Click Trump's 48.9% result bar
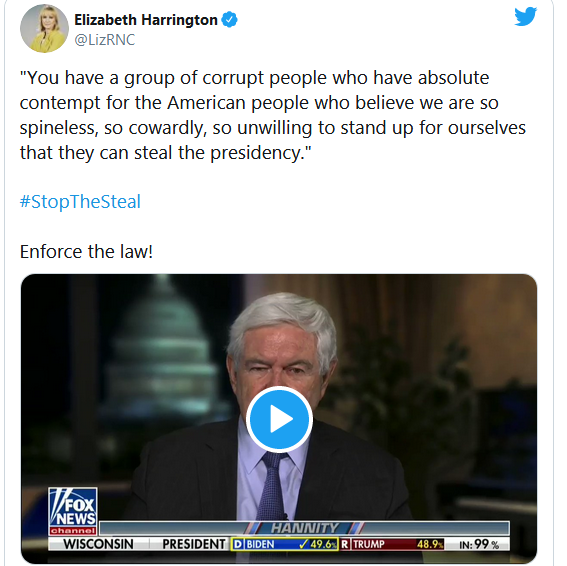 [x=392, y=544]
